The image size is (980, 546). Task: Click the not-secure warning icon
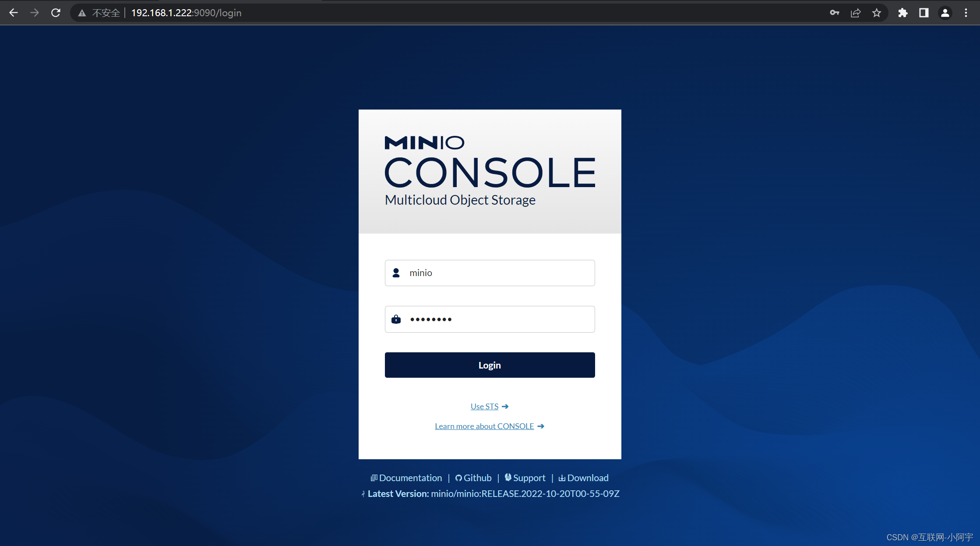(82, 13)
